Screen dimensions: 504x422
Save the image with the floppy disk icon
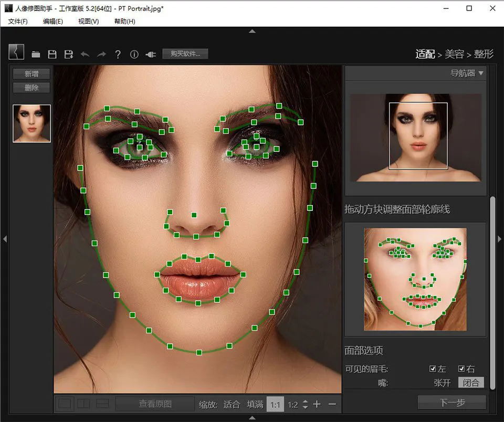[52, 54]
